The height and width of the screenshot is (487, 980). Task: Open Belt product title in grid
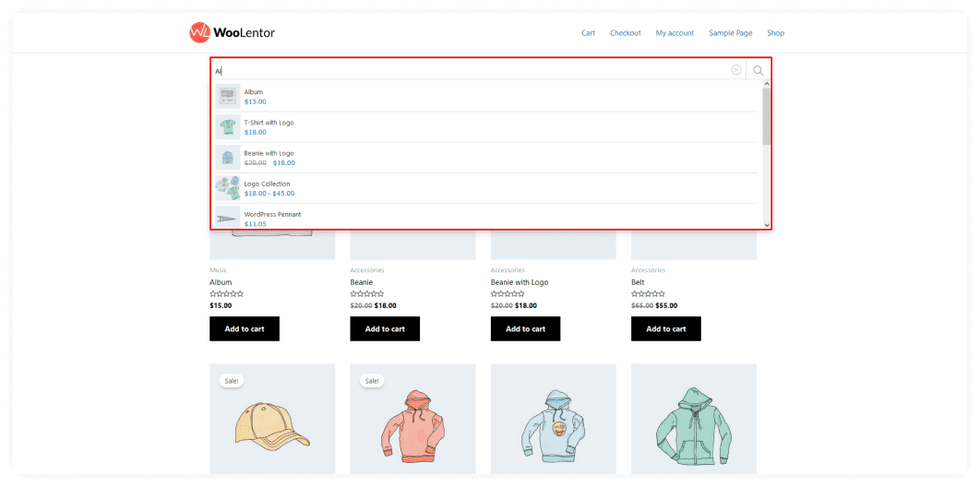click(639, 282)
